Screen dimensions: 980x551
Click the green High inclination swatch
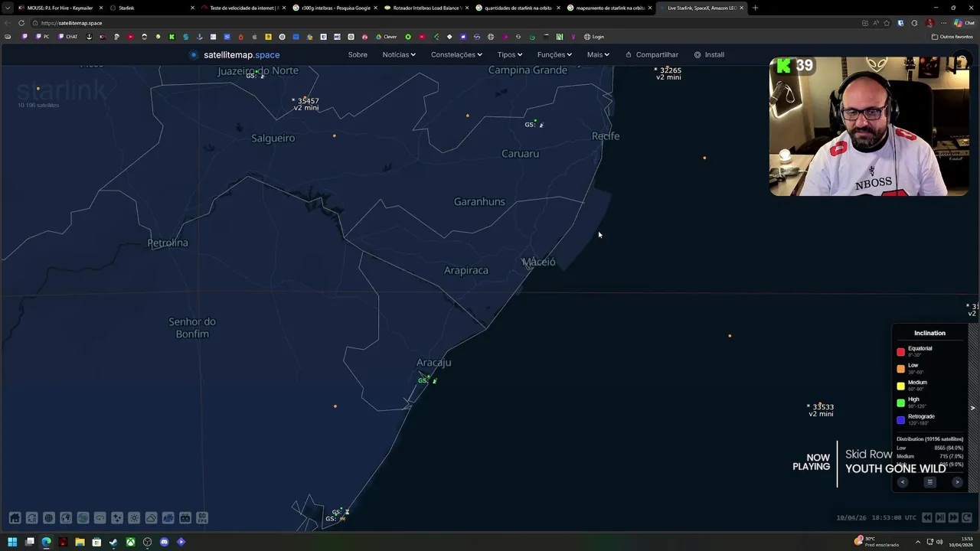click(901, 403)
